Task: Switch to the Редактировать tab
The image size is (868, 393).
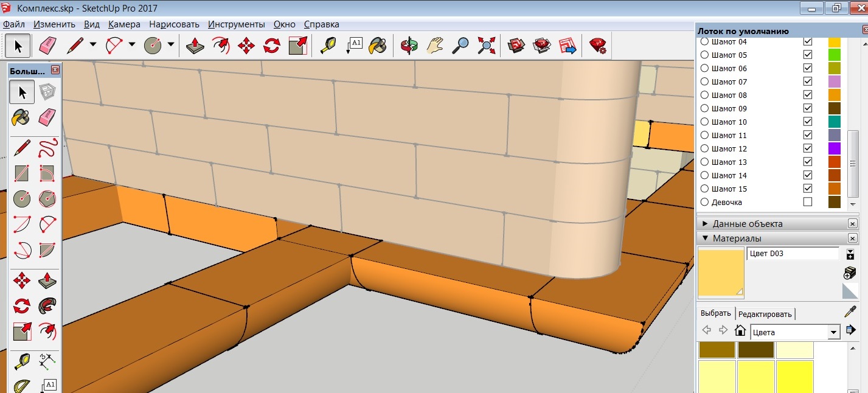Action: (765, 314)
